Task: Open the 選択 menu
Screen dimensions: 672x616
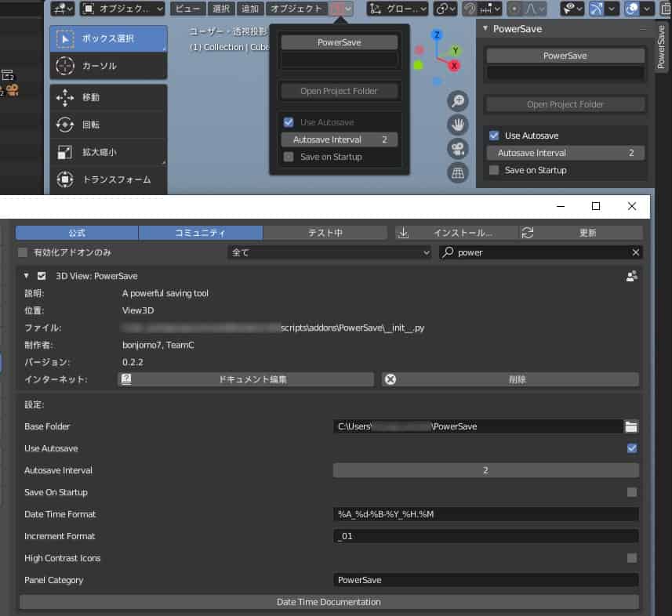Action: coord(221,9)
